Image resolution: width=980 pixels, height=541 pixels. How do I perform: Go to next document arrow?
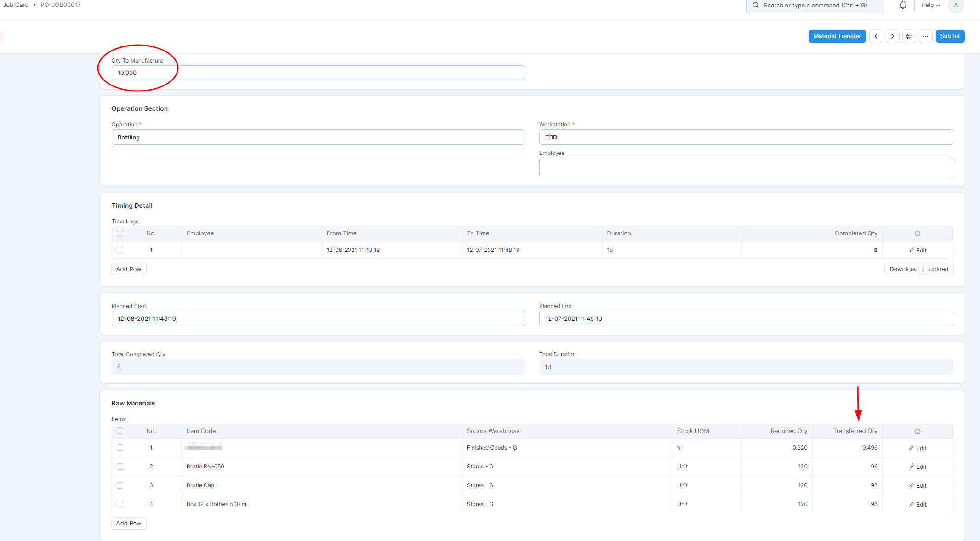[x=892, y=36]
